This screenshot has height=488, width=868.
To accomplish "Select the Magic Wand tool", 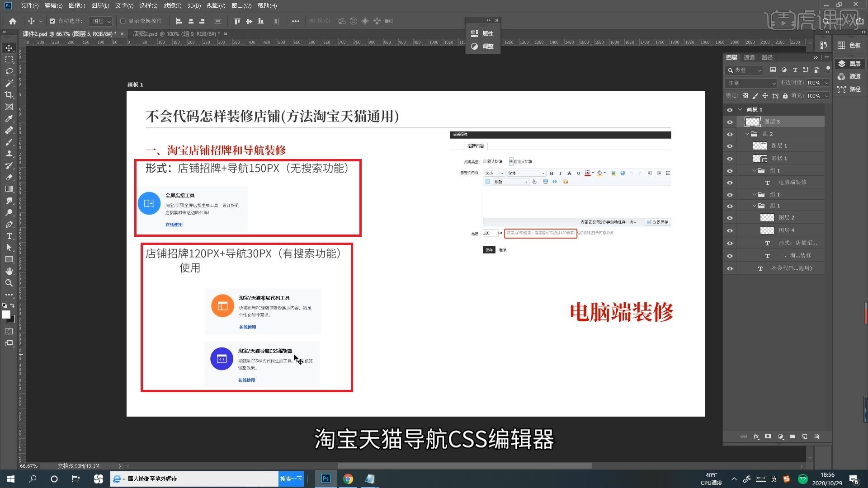I will click(9, 83).
